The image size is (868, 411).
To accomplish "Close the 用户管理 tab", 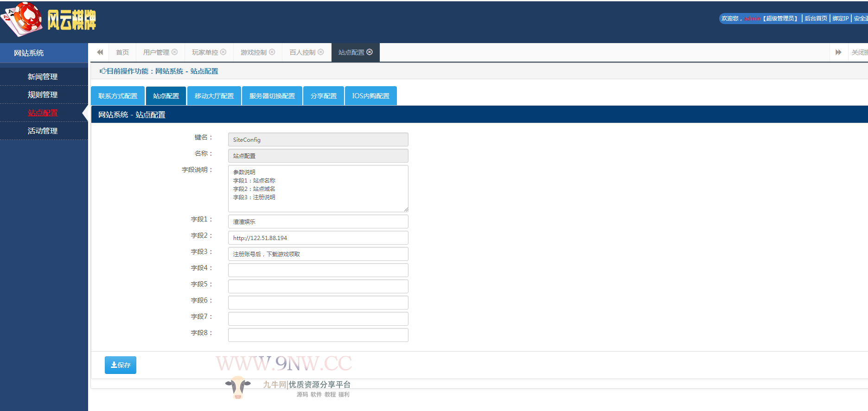I will (x=175, y=52).
